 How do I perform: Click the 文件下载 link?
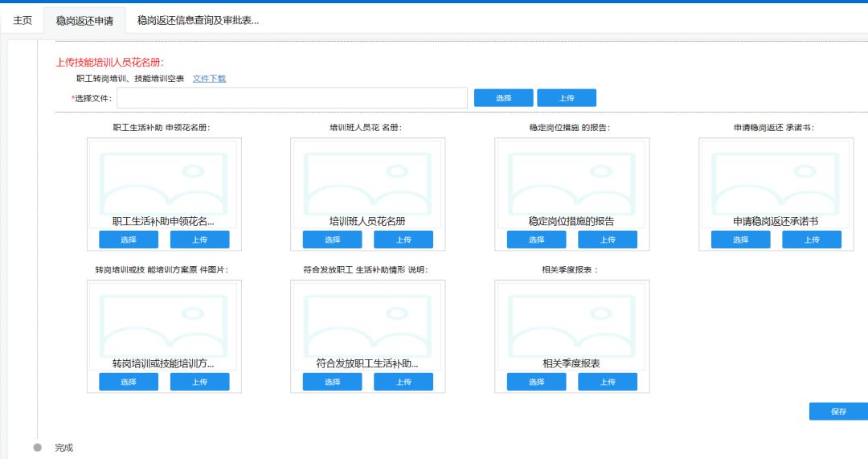209,79
